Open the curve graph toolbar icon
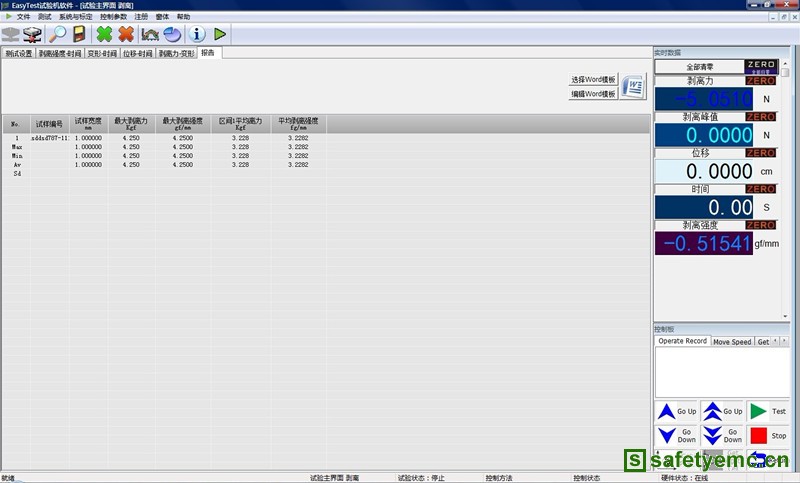 150,34
